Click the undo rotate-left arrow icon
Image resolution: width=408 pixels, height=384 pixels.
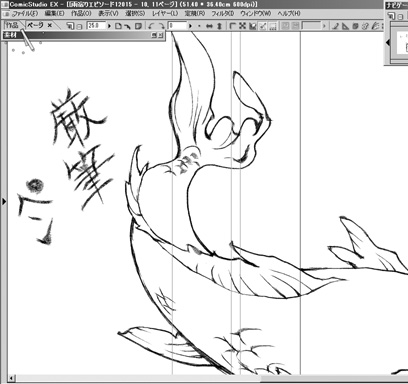click(151, 26)
